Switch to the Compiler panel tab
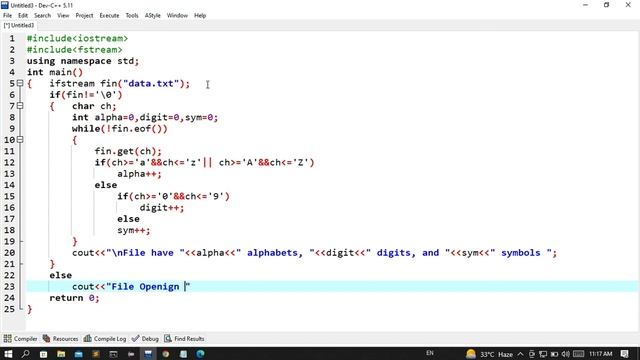 tap(20, 339)
